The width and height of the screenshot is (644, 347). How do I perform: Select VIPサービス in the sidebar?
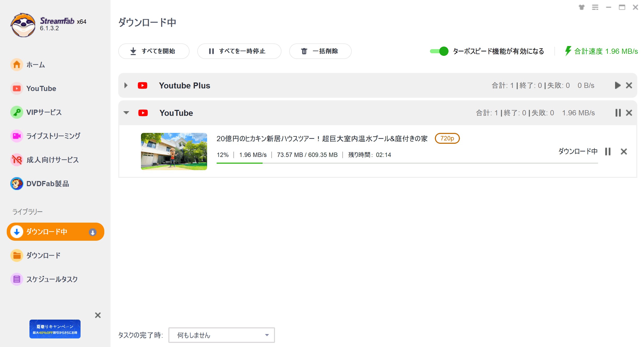44,112
